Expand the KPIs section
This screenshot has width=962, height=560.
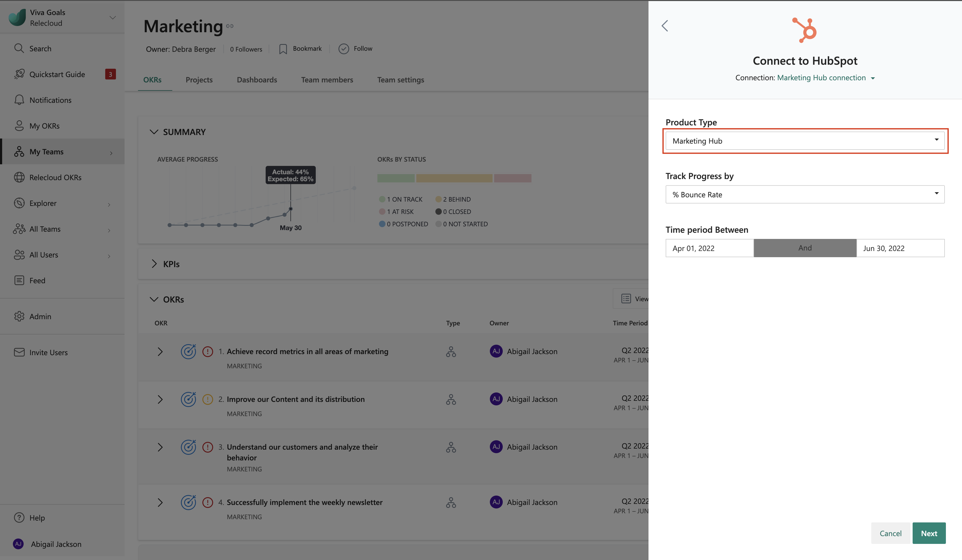pyautogui.click(x=154, y=264)
